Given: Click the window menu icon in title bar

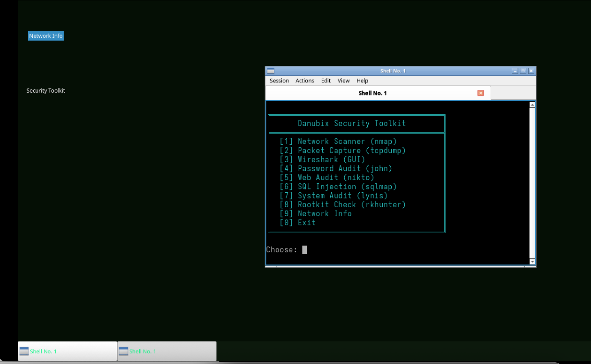Looking at the screenshot, I should 271,71.
